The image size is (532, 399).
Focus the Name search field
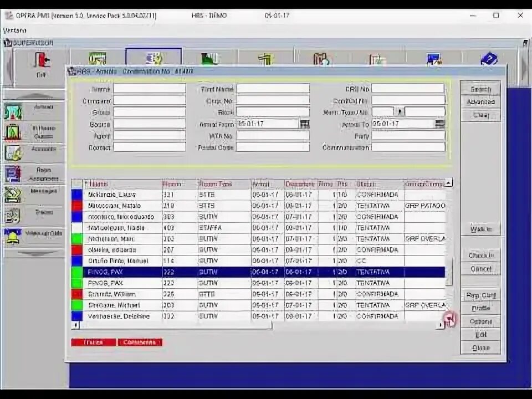(x=149, y=89)
